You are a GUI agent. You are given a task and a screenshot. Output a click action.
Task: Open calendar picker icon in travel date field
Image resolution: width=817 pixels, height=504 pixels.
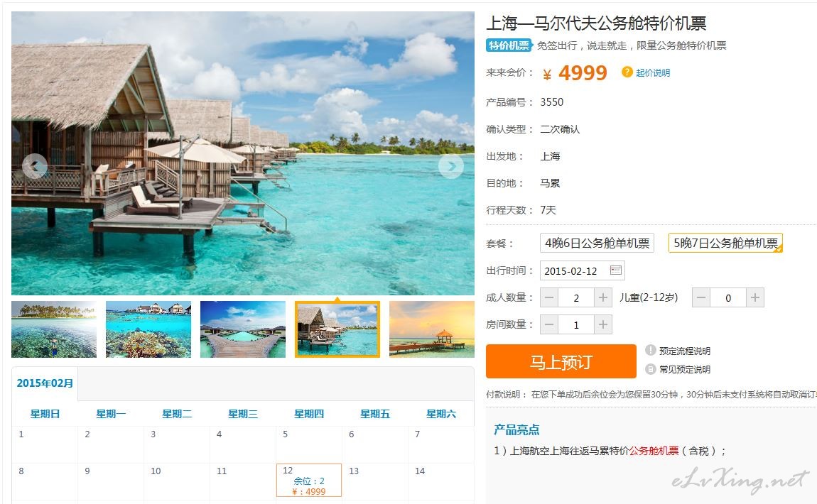coord(615,270)
